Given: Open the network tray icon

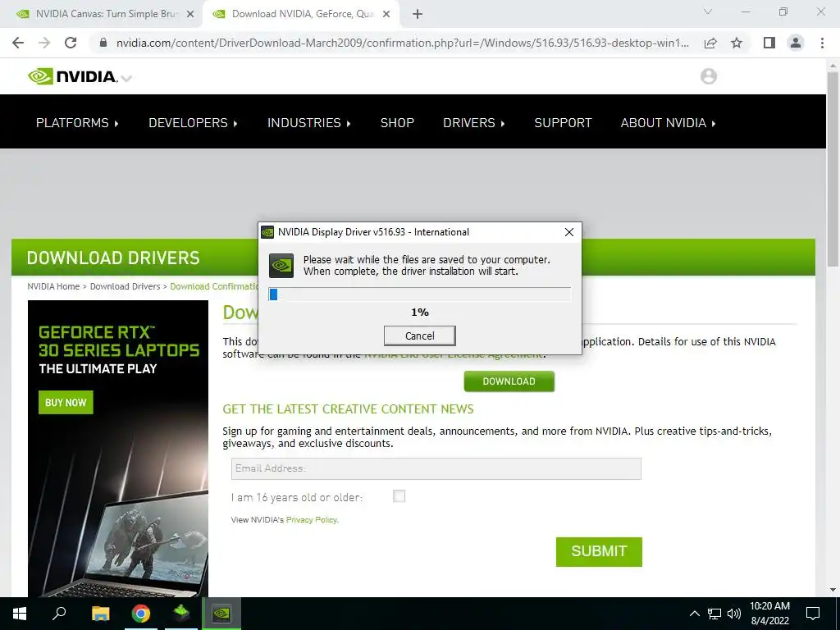Looking at the screenshot, I should point(714,614).
